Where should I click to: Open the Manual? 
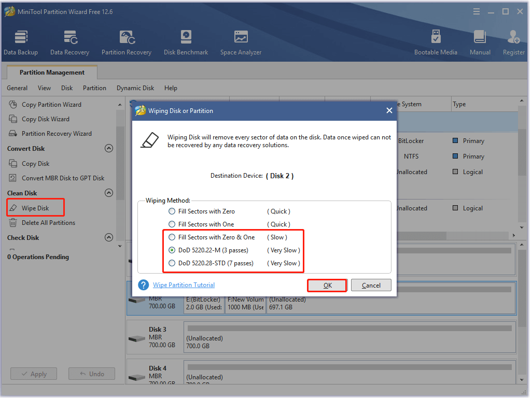click(x=480, y=41)
